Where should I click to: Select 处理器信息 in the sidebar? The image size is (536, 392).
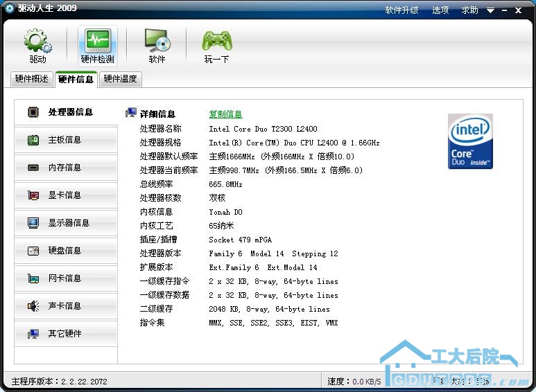tap(66, 112)
